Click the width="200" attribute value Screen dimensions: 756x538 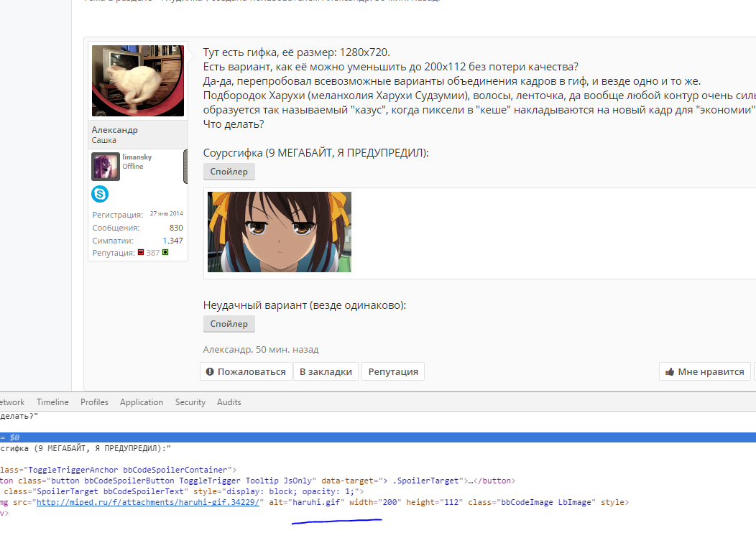coord(389,502)
